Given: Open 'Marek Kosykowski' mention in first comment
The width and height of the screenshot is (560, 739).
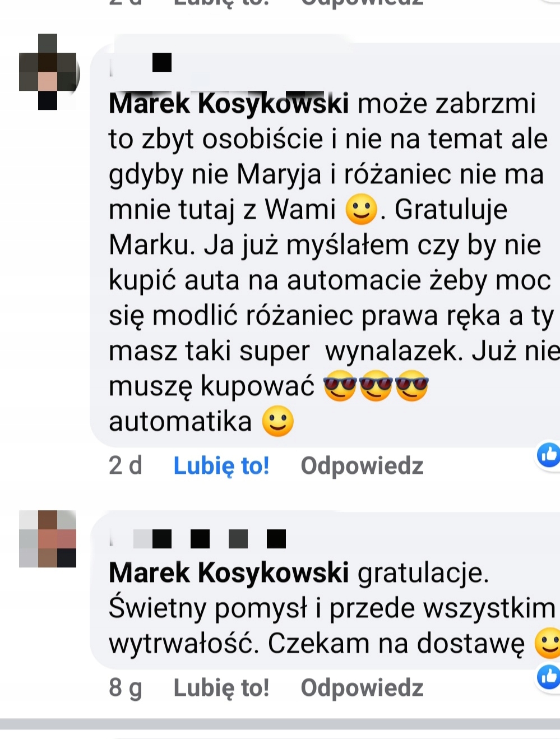Looking at the screenshot, I should pos(229,104).
